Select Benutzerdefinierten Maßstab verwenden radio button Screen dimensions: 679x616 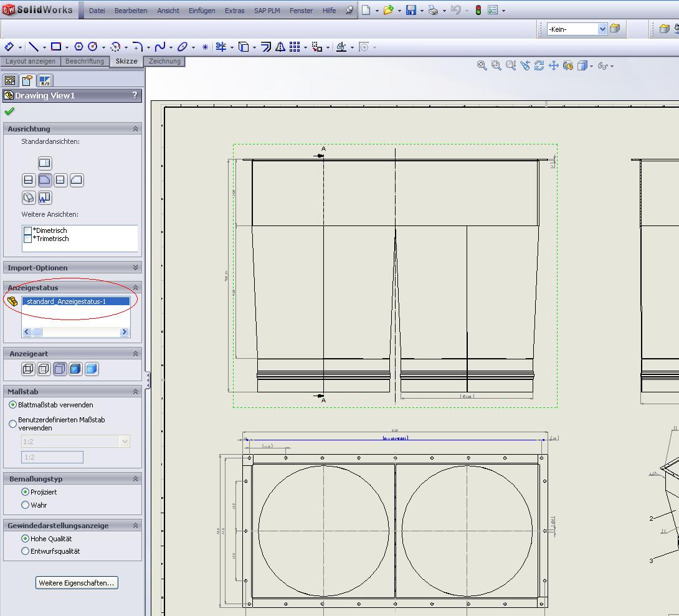tap(13, 424)
